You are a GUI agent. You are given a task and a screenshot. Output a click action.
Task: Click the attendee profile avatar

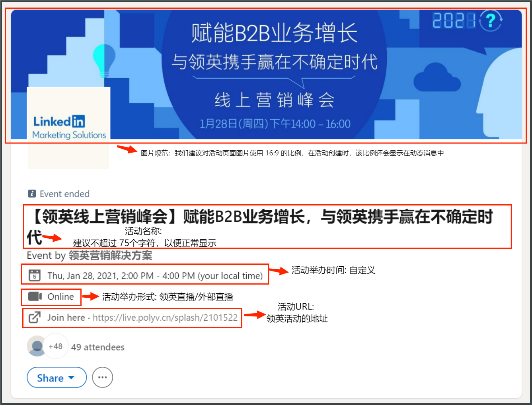[x=37, y=346]
